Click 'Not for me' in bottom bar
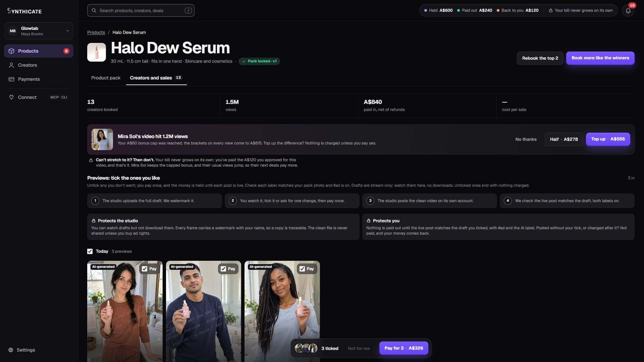The width and height of the screenshot is (644, 362). [359, 349]
